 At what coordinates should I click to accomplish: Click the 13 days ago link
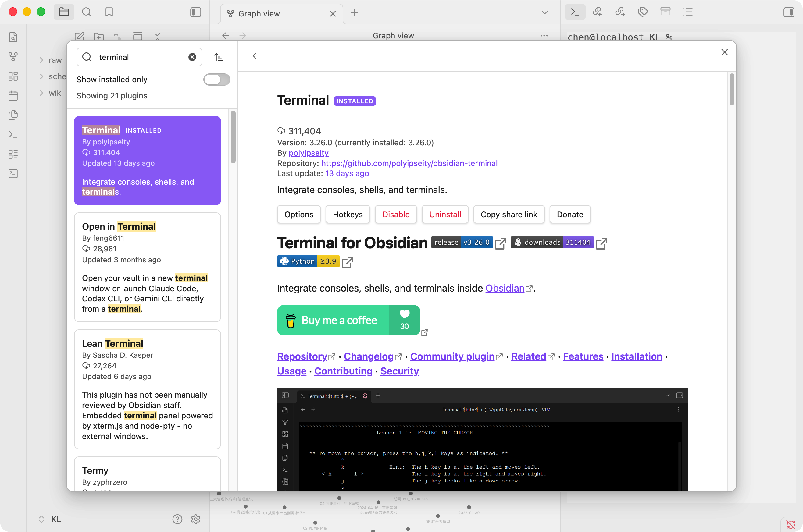[x=347, y=173]
